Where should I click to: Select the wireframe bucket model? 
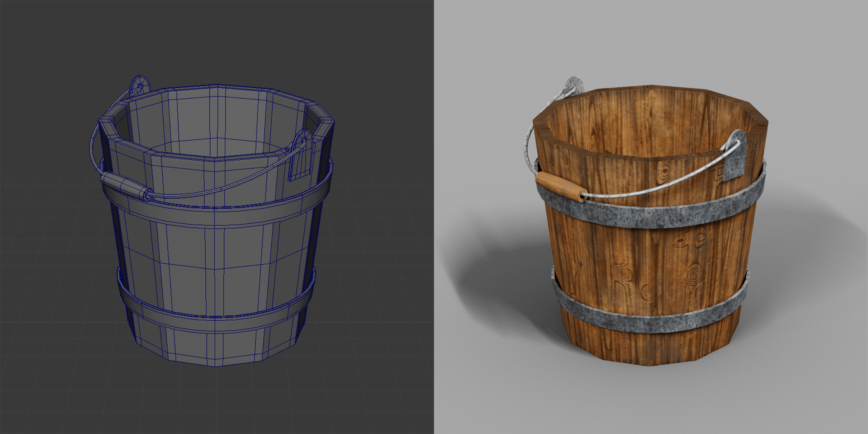(213, 221)
